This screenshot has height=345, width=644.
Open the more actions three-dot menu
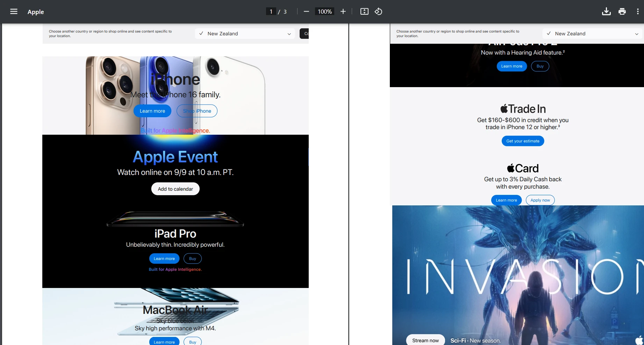click(x=638, y=12)
